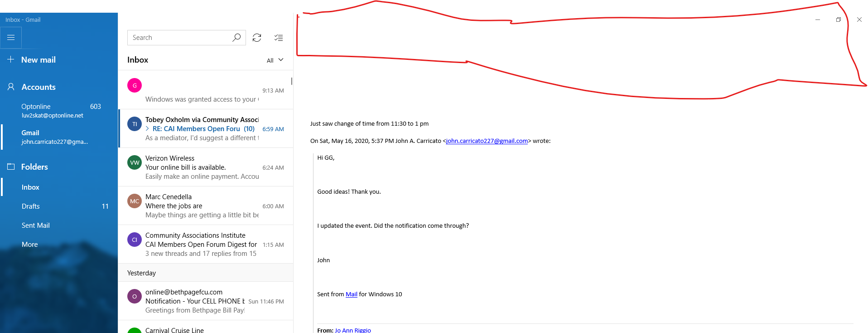Open Marc Cenedella Where the jobs are
The image size is (868, 333).
click(x=206, y=206)
